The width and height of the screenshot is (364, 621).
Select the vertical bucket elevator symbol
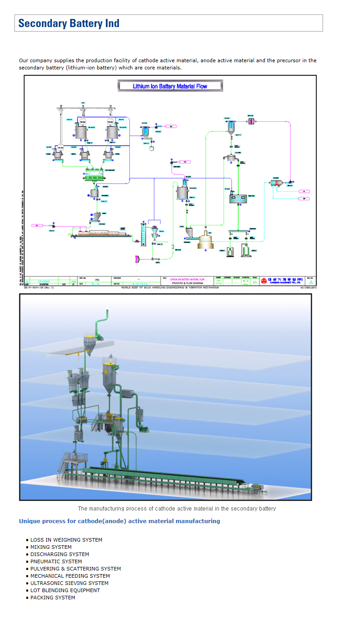[x=144, y=235]
